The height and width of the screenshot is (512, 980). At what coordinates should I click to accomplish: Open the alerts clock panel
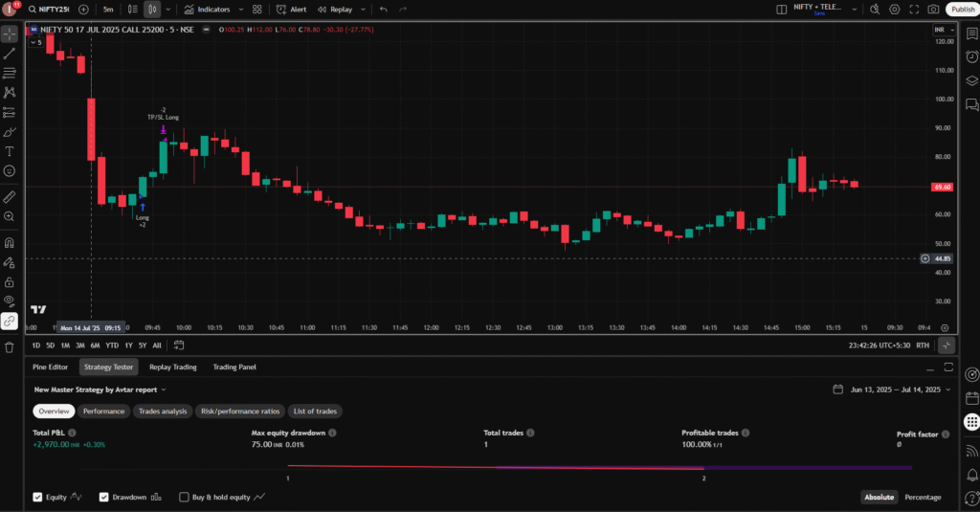tap(972, 56)
